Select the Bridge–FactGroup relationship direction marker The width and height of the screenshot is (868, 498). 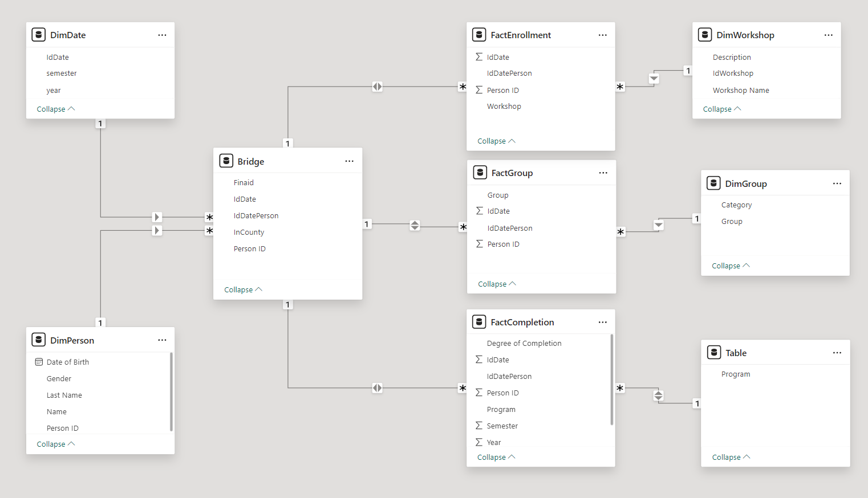pyautogui.click(x=415, y=226)
